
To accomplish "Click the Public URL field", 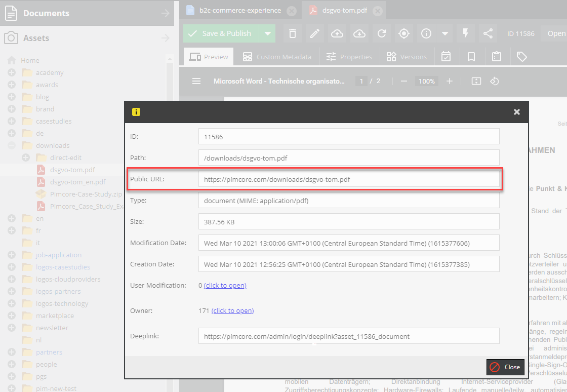I will 349,179.
